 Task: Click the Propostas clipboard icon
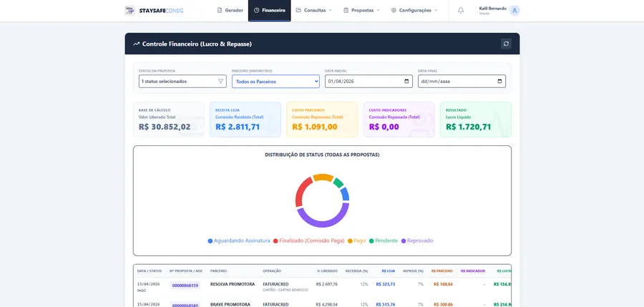click(x=346, y=10)
